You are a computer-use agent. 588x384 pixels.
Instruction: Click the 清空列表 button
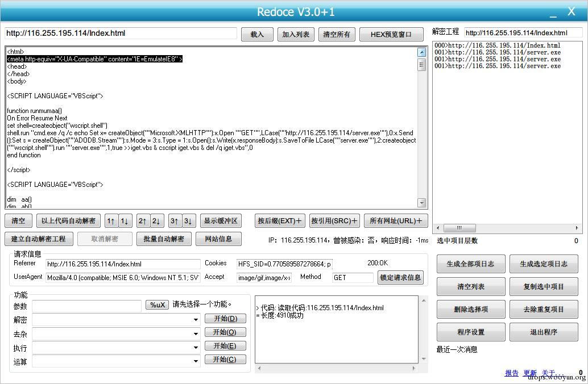471,287
